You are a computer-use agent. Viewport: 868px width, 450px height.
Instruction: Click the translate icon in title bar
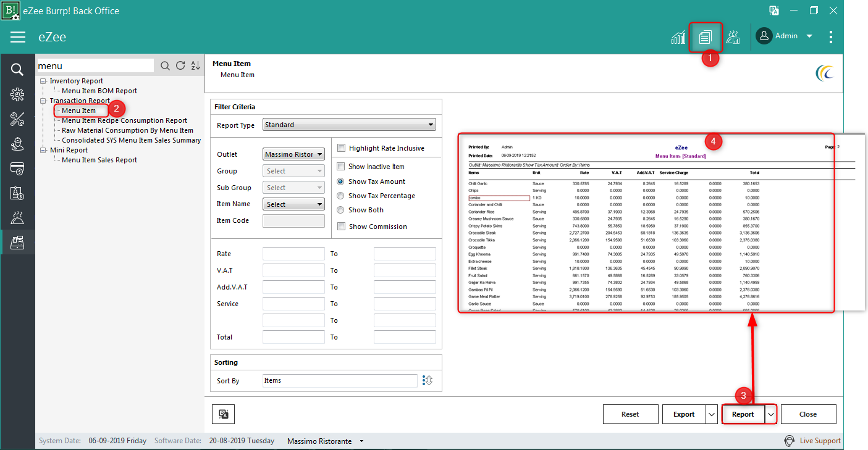click(x=773, y=10)
